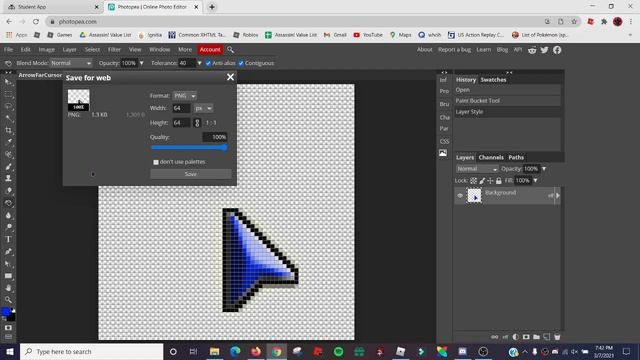This screenshot has height=360, width=640.
Task: Select the Paint Bucket tool in toolbar
Action: 8,203
